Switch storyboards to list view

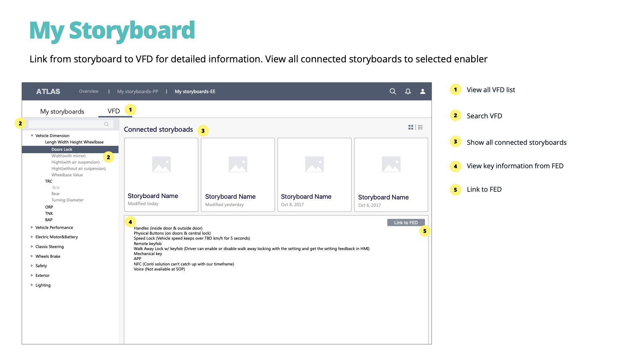tap(420, 127)
